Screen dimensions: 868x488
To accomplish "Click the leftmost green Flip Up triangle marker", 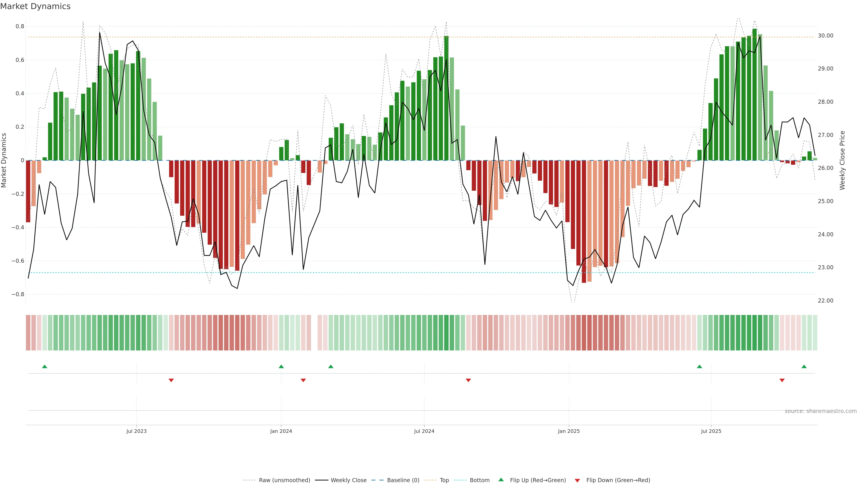I will 45,366.
